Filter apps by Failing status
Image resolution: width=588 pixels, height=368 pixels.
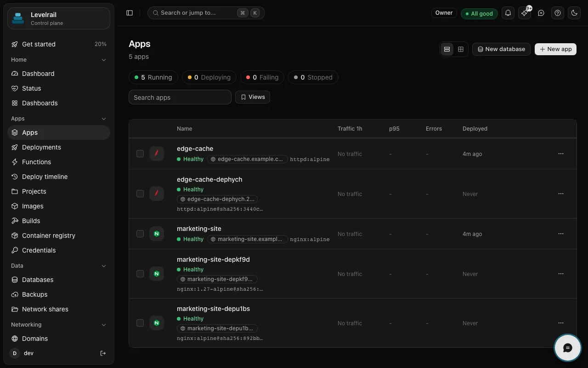[x=262, y=77]
